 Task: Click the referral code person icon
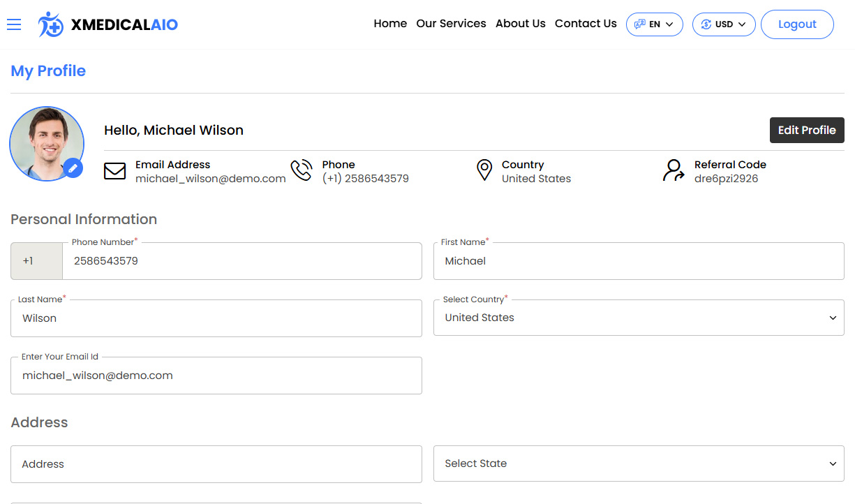(x=673, y=170)
